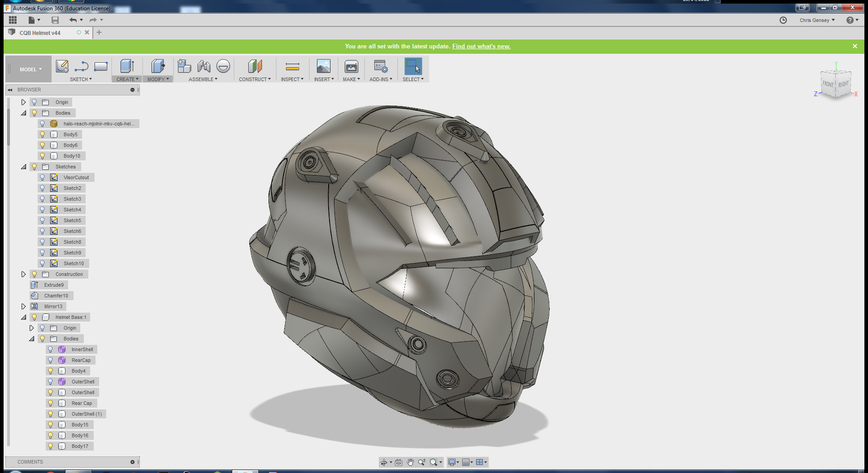Switch to the CQB Helmet v44 tab
Image resolution: width=868 pixels, height=473 pixels.
tap(40, 33)
